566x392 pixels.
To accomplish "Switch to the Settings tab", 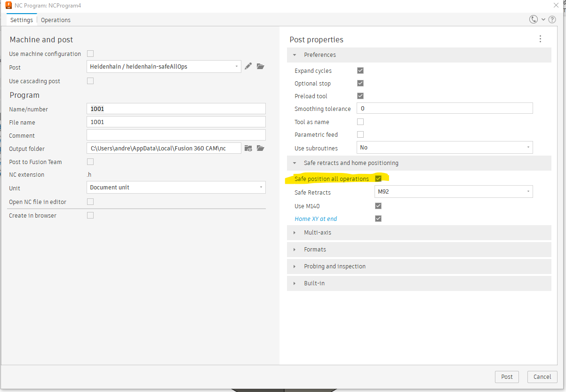I will coord(22,20).
